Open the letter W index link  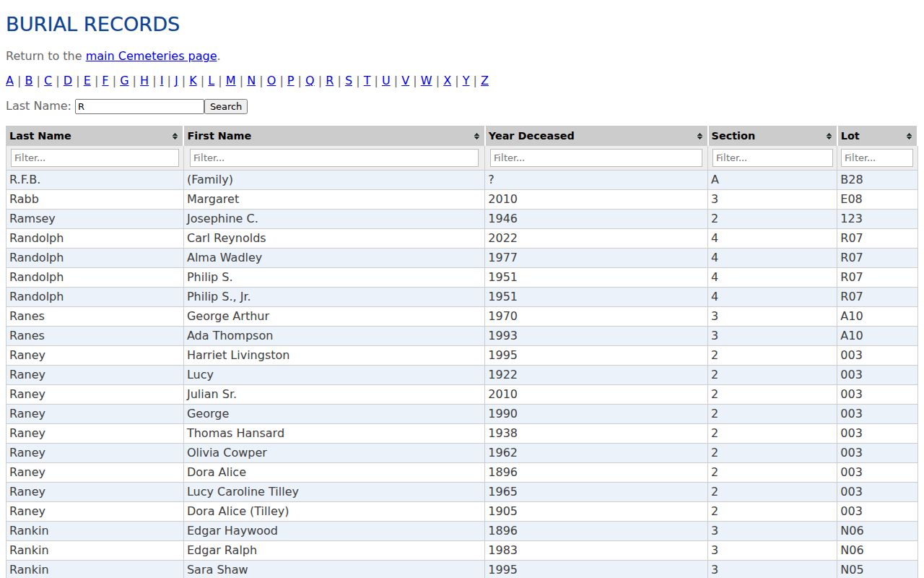coord(427,80)
